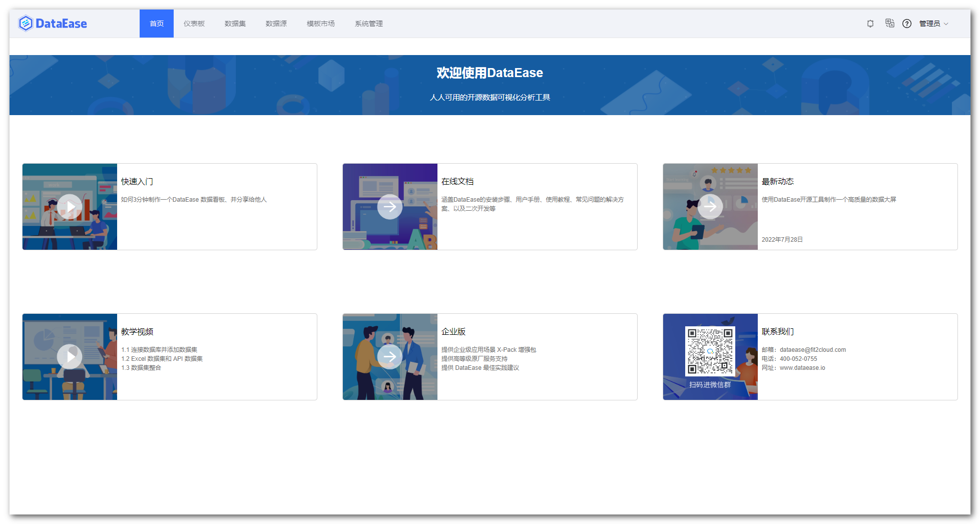Open the notification bell icon
Image resolution: width=980 pixels, height=524 pixels.
[870, 23]
